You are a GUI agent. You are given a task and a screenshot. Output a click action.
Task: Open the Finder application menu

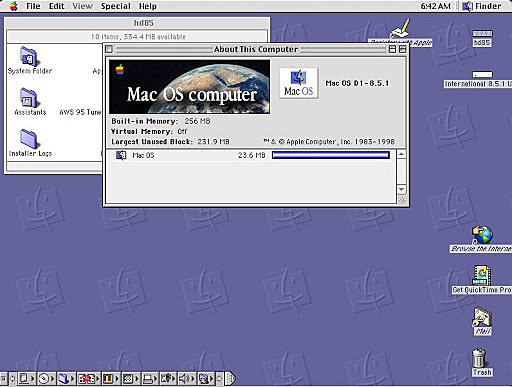pos(482,6)
